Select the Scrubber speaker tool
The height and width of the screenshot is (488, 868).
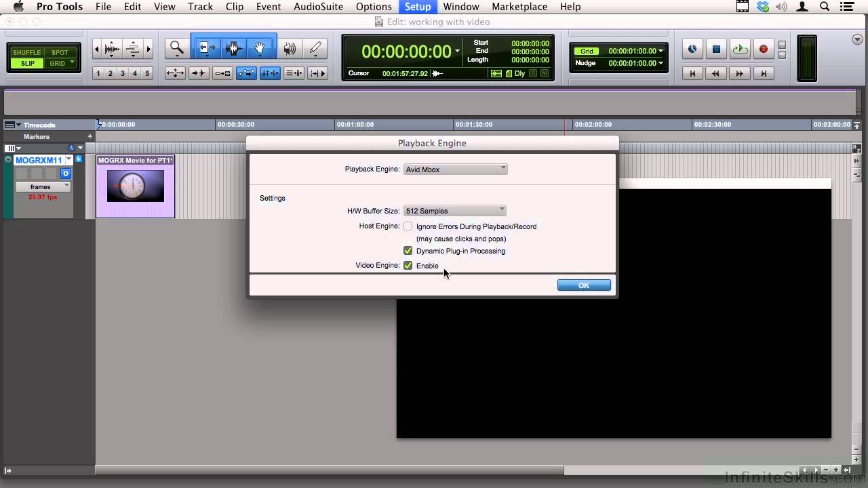290,49
